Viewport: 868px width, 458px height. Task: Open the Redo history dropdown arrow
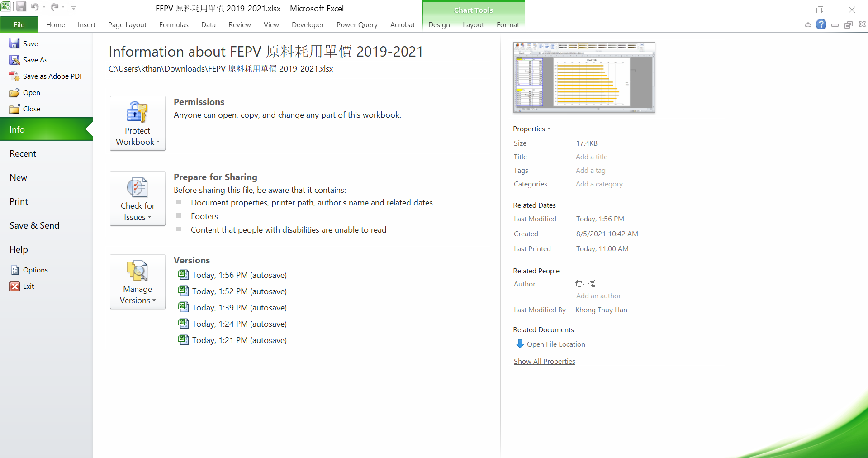(x=63, y=7)
